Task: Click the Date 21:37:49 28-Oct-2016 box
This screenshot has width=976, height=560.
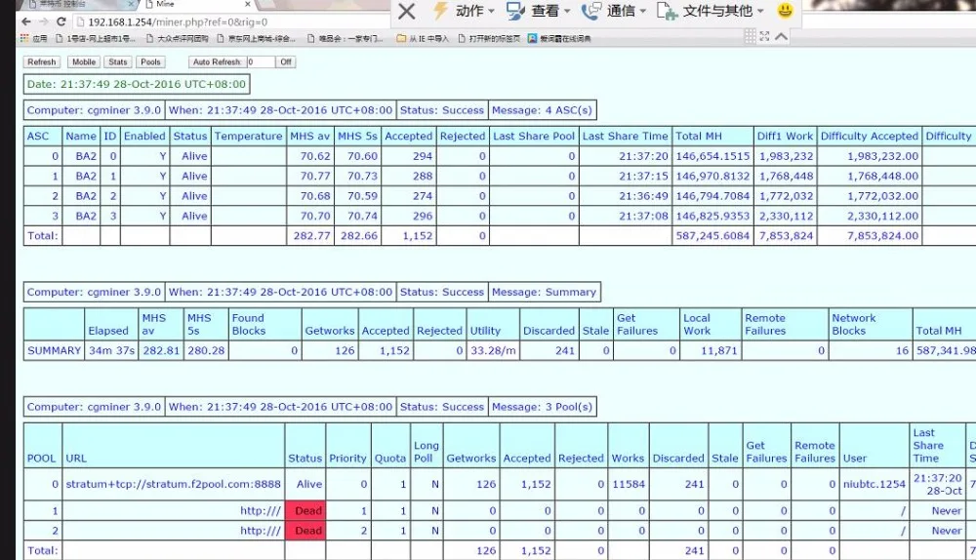Action: pos(137,84)
